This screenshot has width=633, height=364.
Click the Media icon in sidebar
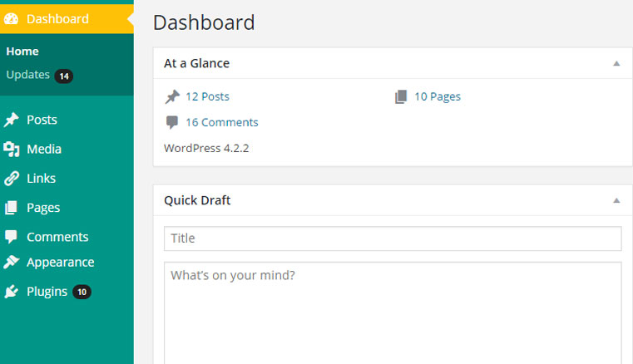(12, 149)
